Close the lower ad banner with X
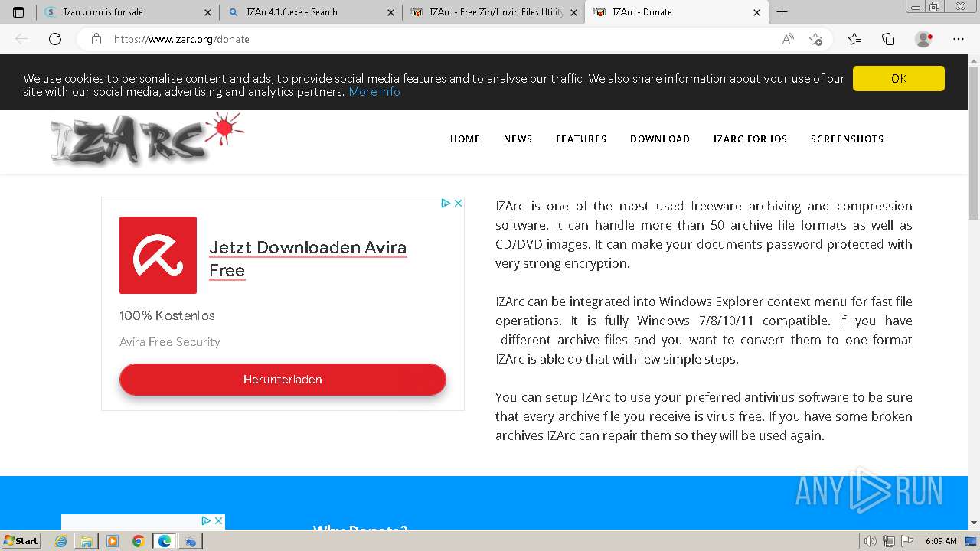Screen dimensions: 980x551 pos(218,520)
